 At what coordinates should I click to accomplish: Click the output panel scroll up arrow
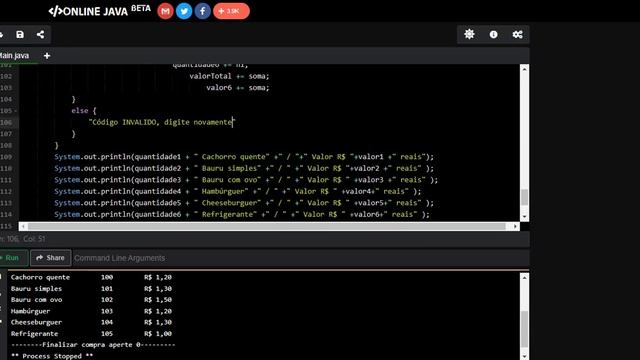click(524, 278)
